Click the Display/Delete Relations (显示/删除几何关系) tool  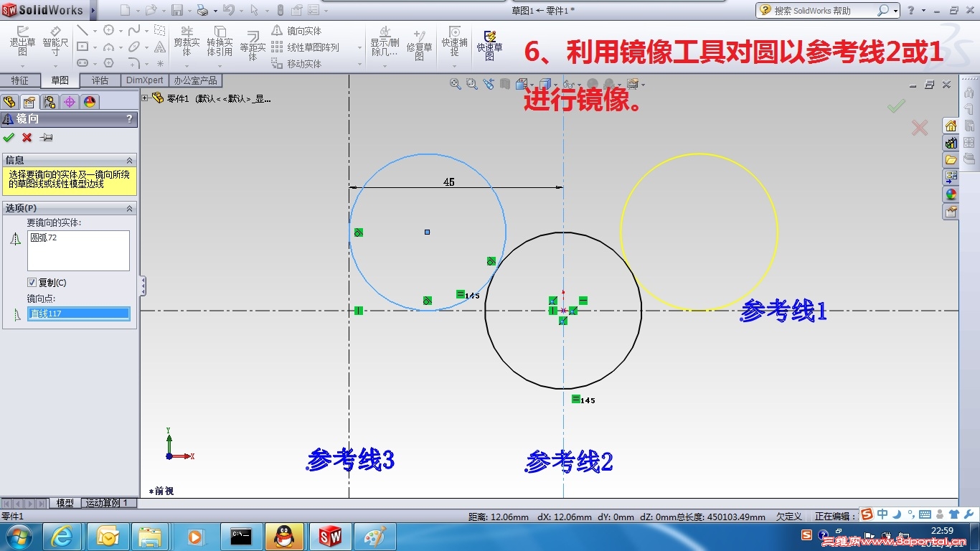tap(385, 41)
